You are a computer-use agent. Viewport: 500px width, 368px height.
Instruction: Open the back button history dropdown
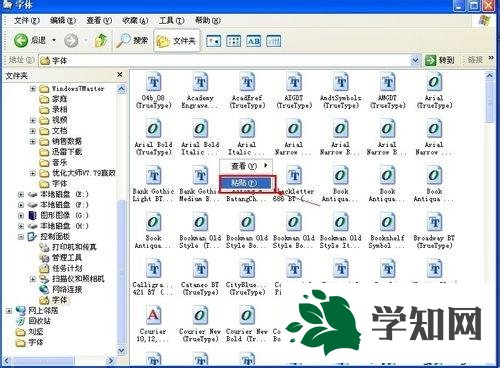point(54,41)
